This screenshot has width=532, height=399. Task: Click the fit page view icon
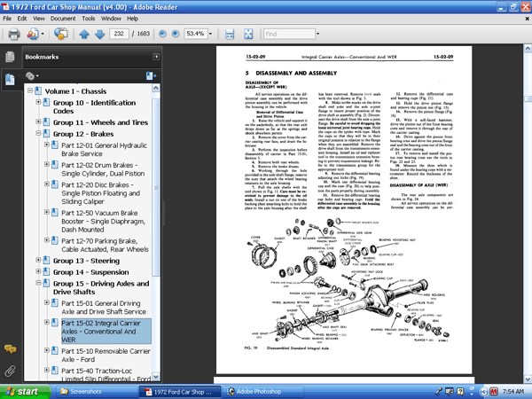coord(249,34)
